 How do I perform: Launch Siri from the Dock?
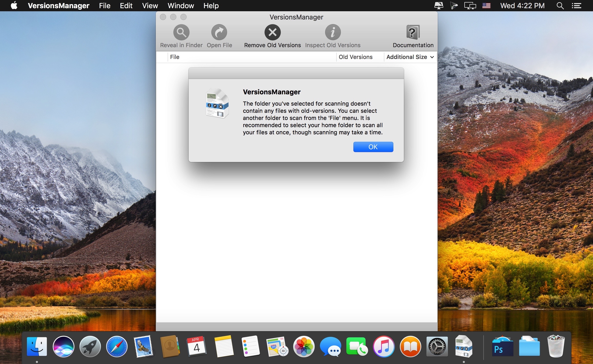click(64, 347)
